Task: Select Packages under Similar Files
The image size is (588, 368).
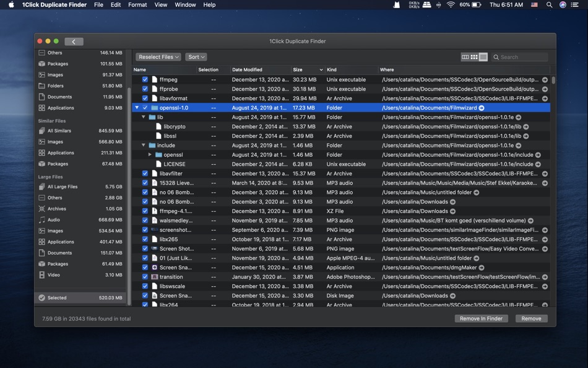Action: pos(80,164)
